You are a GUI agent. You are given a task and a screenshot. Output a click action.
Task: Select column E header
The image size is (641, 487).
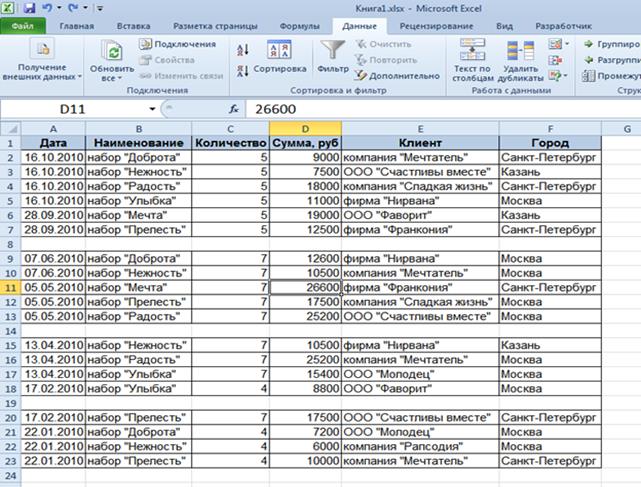(420, 129)
